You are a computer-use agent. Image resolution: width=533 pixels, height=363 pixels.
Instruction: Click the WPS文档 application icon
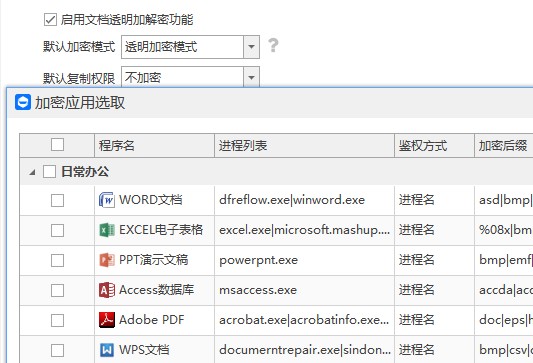(107, 350)
